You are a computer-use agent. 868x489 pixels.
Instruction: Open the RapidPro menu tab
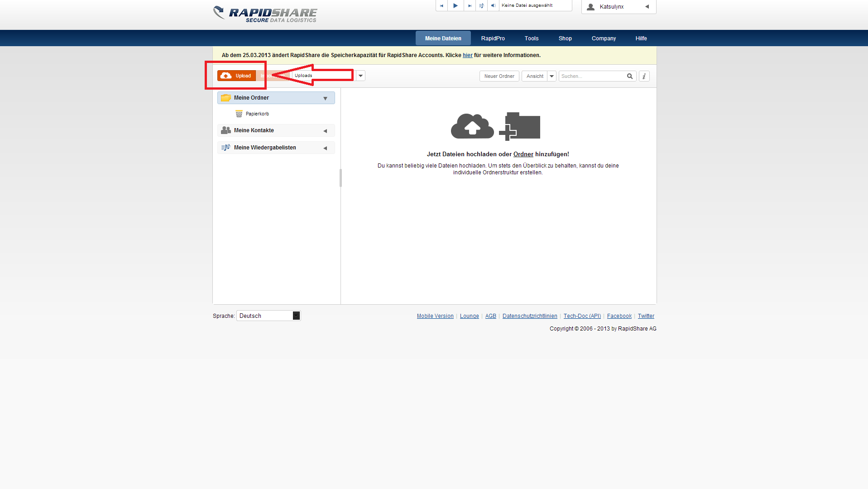click(x=493, y=38)
